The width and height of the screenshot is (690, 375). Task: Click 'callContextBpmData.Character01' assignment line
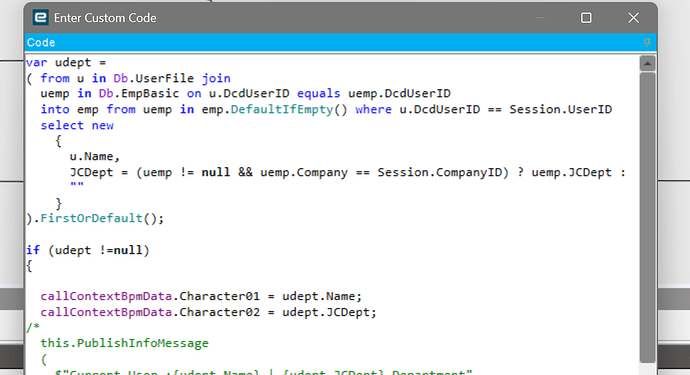click(201, 296)
